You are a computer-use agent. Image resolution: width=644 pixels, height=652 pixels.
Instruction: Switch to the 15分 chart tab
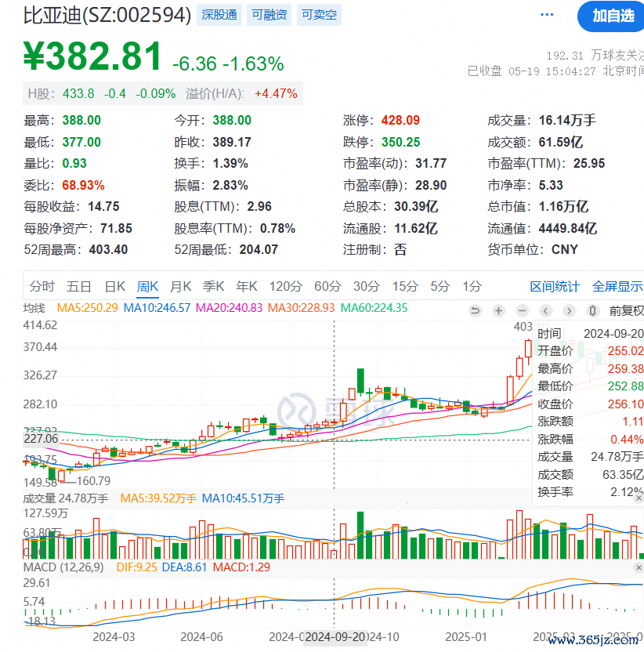[405, 286]
